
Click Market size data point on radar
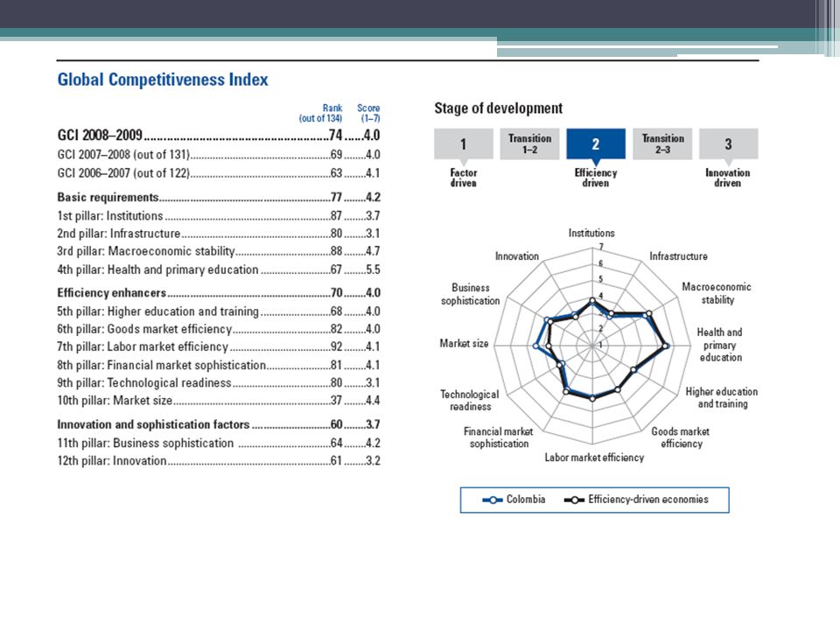536,346
